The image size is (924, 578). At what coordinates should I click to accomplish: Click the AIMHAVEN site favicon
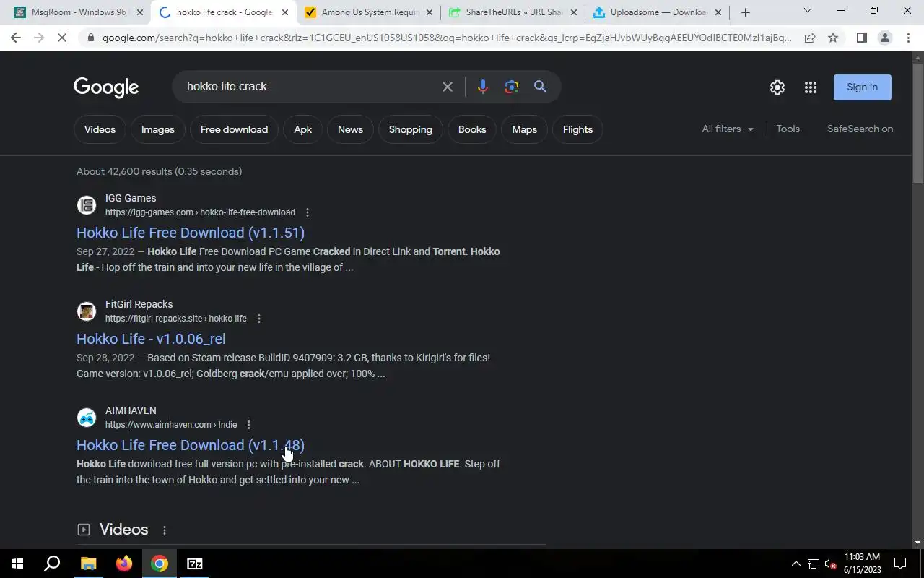point(87,418)
